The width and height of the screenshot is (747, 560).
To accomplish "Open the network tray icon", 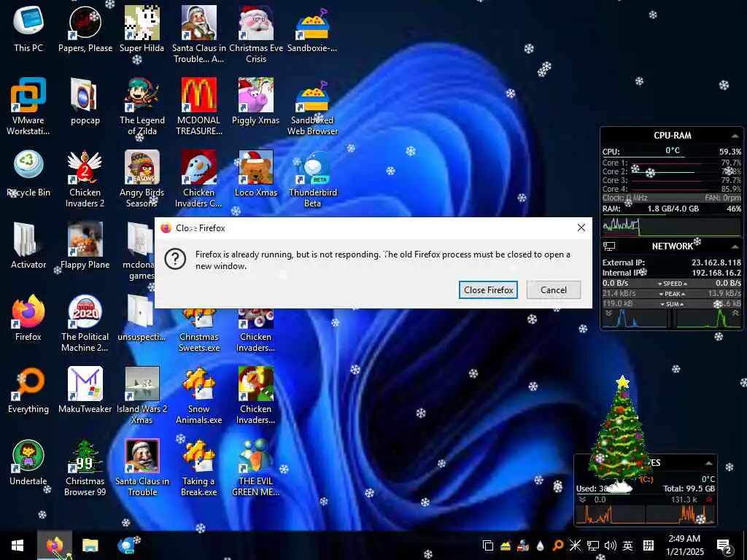I will pos(592,545).
